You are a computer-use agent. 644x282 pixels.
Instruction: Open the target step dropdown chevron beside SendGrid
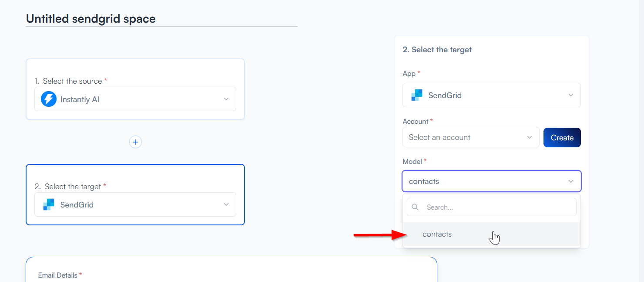point(226,204)
